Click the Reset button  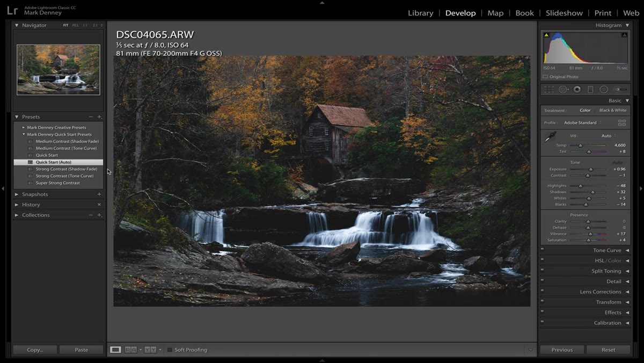(609, 350)
